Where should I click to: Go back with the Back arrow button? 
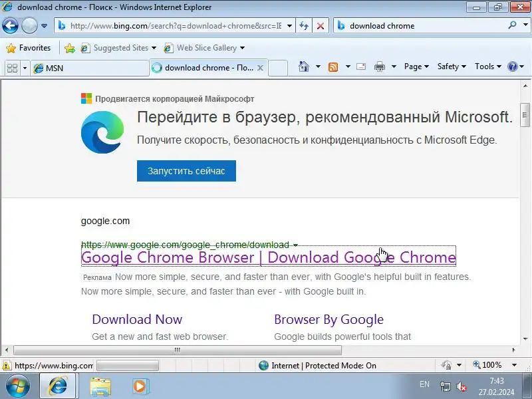(x=10, y=26)
